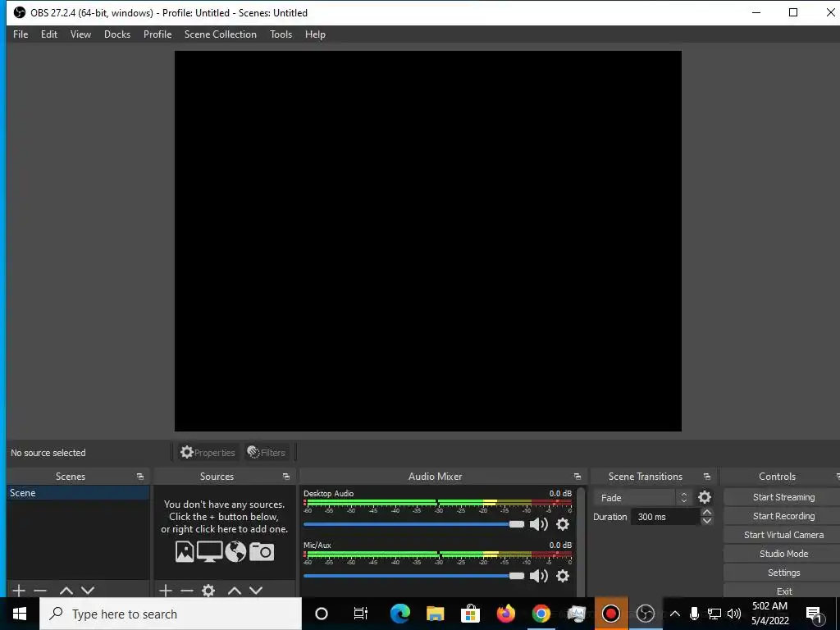Move scene up arrow in Scenes panel
This screenshot has width=840, height=630.
66,591
